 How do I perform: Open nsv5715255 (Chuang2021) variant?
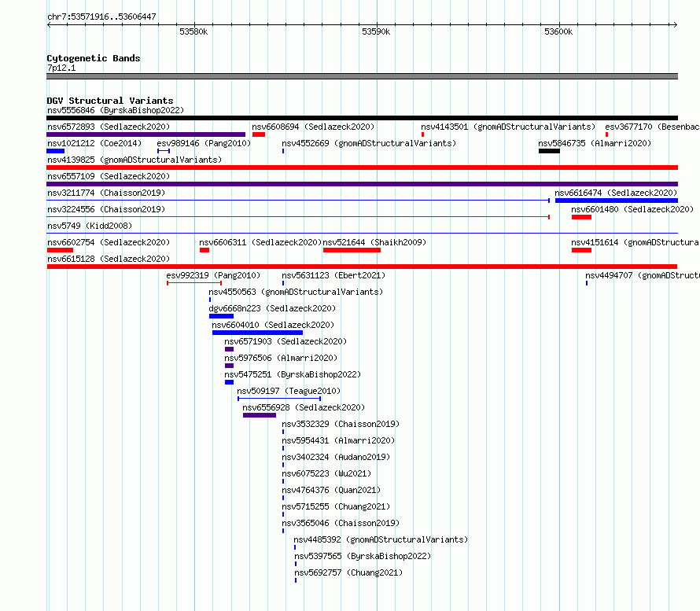(336, 506)
